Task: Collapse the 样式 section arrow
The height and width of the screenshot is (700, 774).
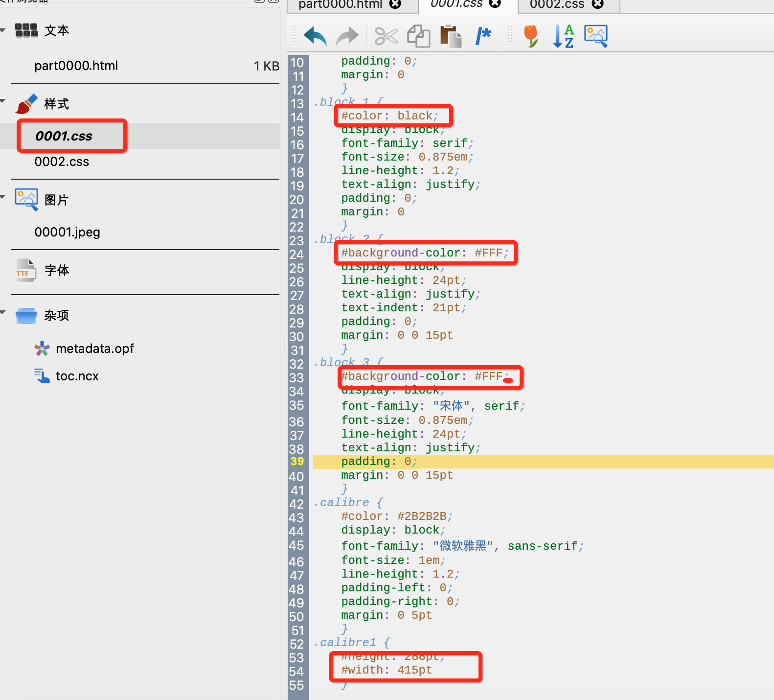Action: pyautogui.click(x=3, y=101)
